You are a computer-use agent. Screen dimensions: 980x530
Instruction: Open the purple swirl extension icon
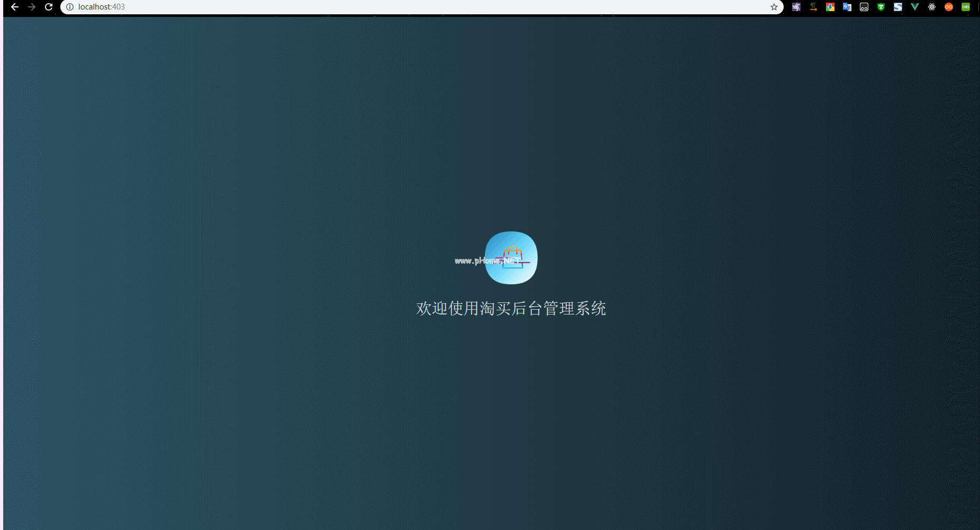click(x=796, y=7)
